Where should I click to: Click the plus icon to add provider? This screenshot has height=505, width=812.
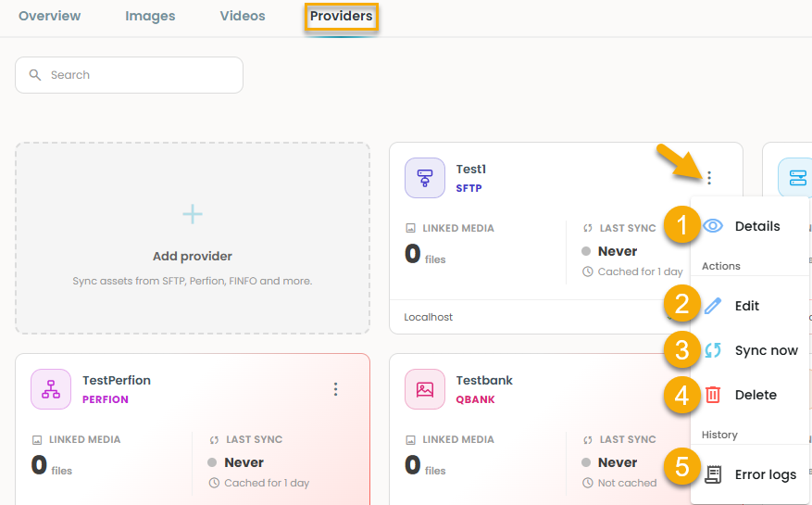coord(193,214)
